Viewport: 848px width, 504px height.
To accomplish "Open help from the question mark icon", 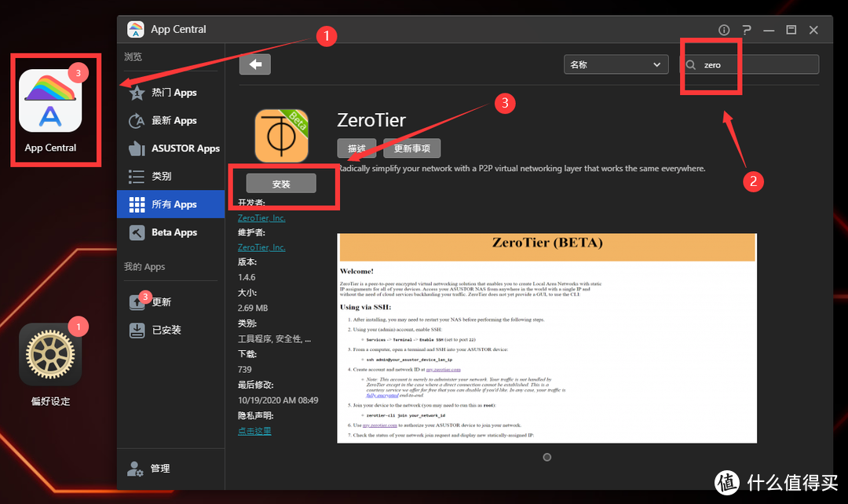I will pyautogui.click(x=746, y=29).
